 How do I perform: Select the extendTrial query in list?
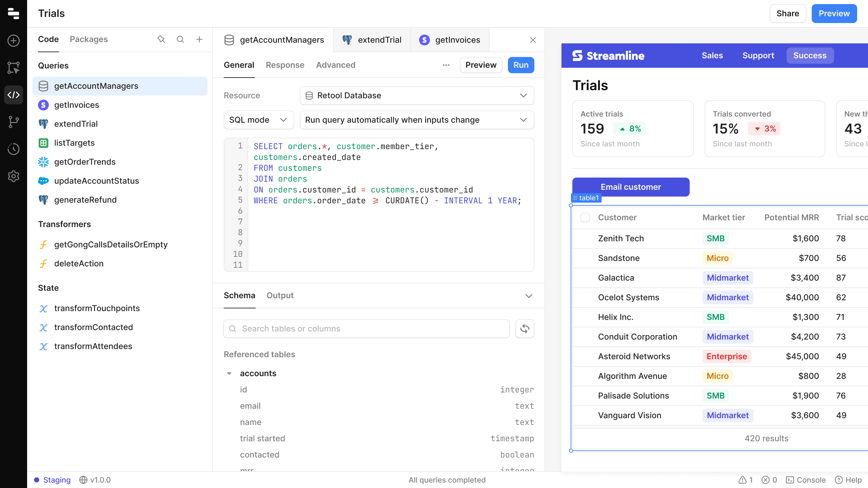click(120, 124)
